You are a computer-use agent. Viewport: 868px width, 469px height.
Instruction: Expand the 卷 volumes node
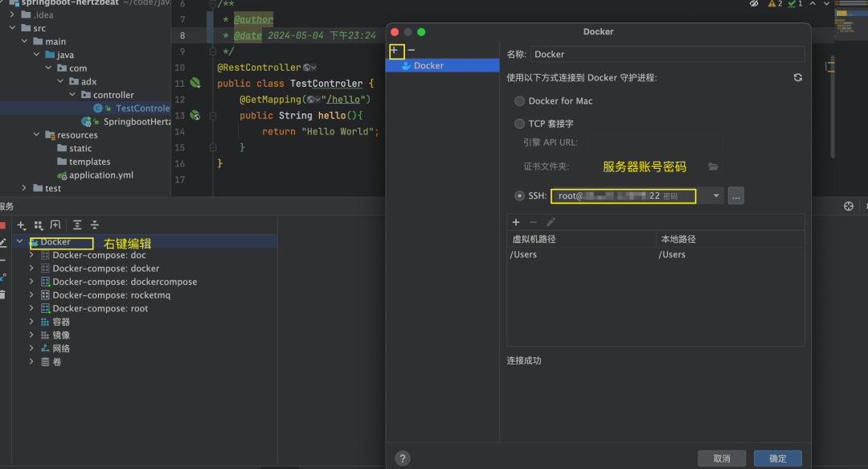point(31,361)
